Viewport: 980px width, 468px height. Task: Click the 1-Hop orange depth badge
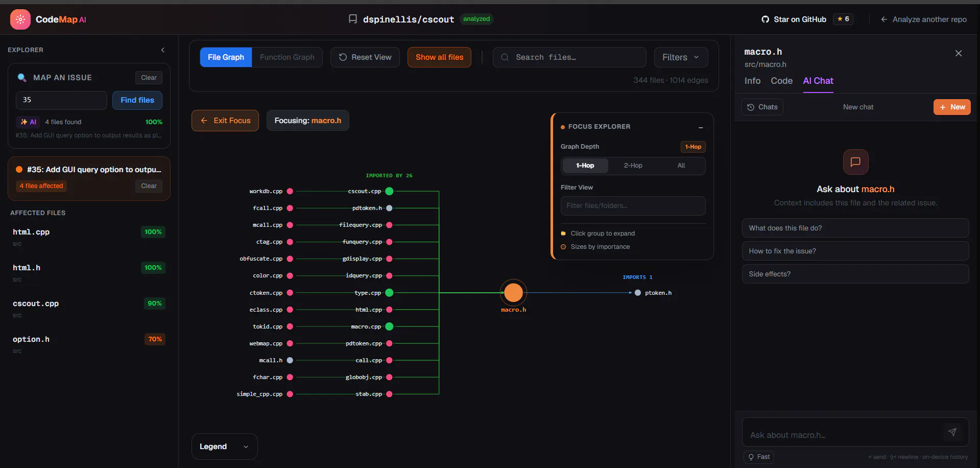(693, 147)
